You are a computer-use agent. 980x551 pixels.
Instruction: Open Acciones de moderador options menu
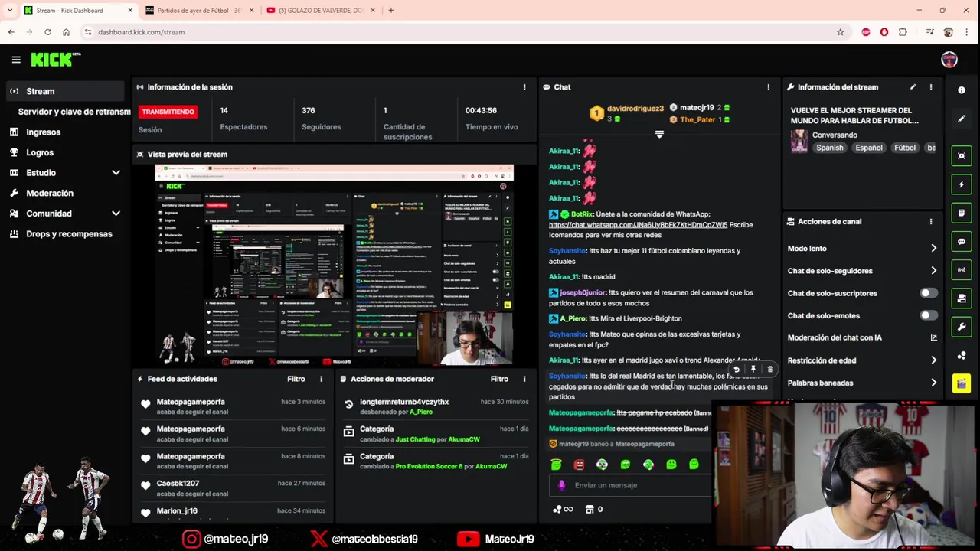click(524, 379)
